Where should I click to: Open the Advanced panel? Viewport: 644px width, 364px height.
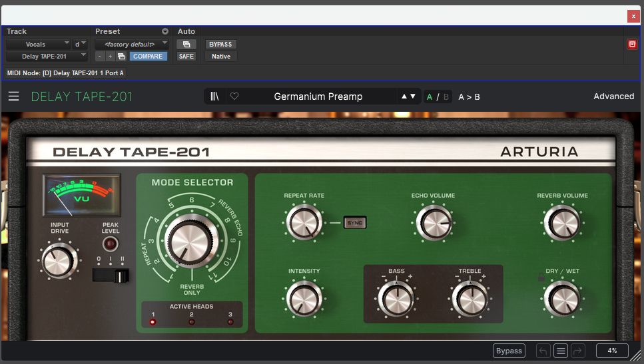point(613,96)
